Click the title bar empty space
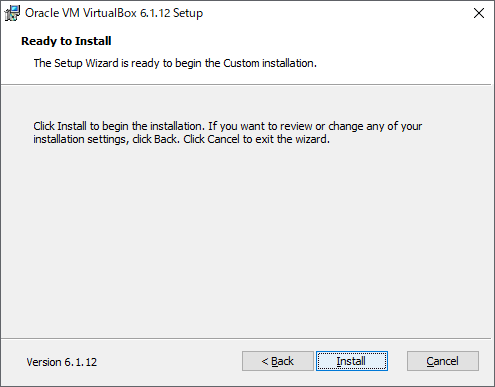The width and height of the screenshot is (495, 387). (333, 13)
